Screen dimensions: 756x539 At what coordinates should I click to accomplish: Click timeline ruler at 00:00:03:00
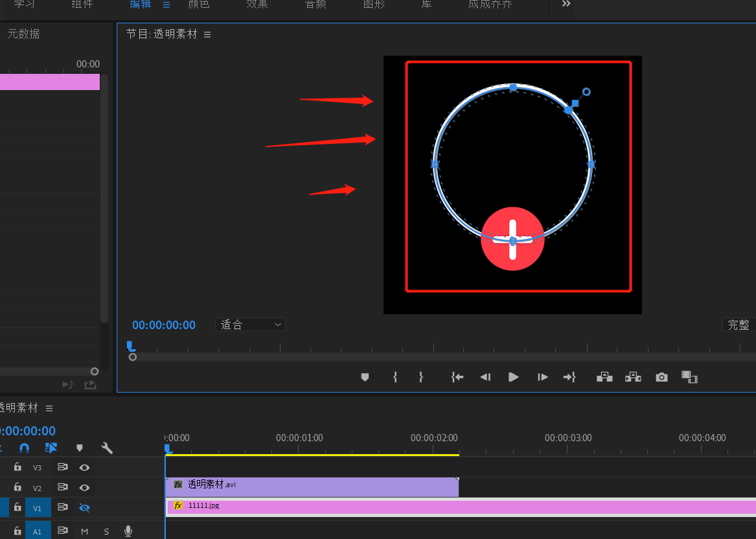[568, 438]
